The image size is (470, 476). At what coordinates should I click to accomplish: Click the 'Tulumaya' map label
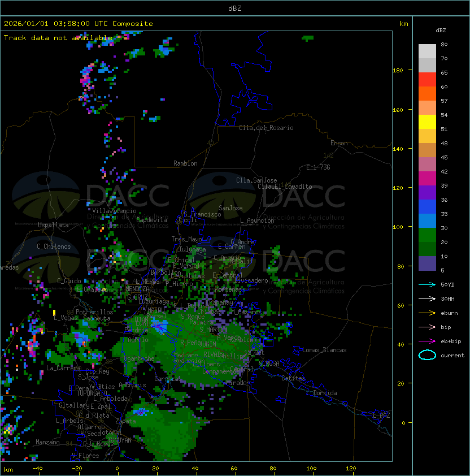point(193,249)
